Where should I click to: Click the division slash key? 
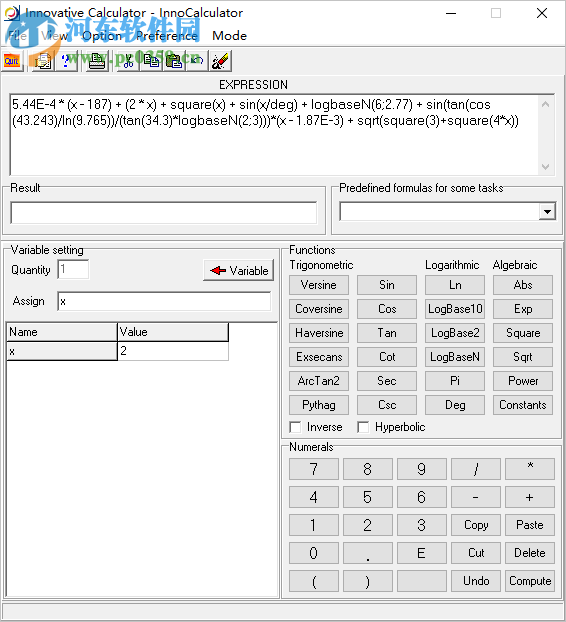click(476, 469)
